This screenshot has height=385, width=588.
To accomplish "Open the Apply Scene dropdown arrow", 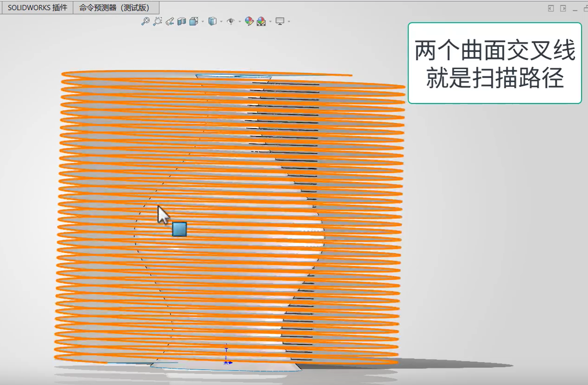I will point(270,22).
